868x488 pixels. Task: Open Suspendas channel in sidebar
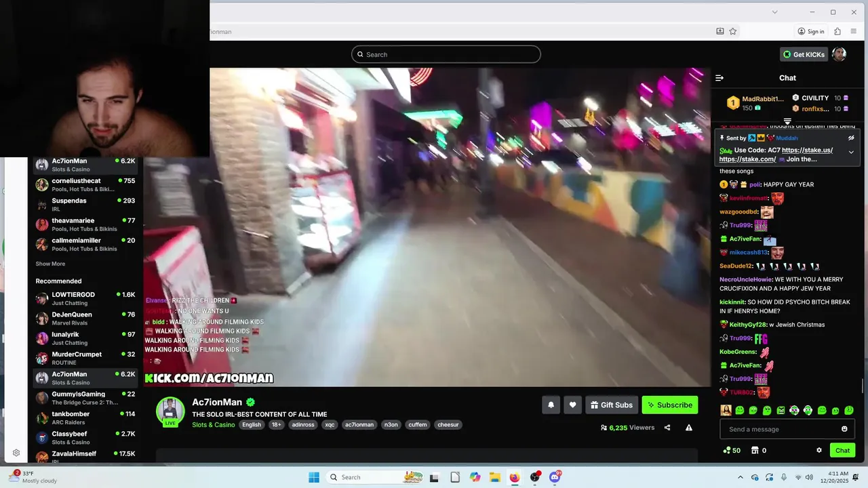(x=85, y=205)
